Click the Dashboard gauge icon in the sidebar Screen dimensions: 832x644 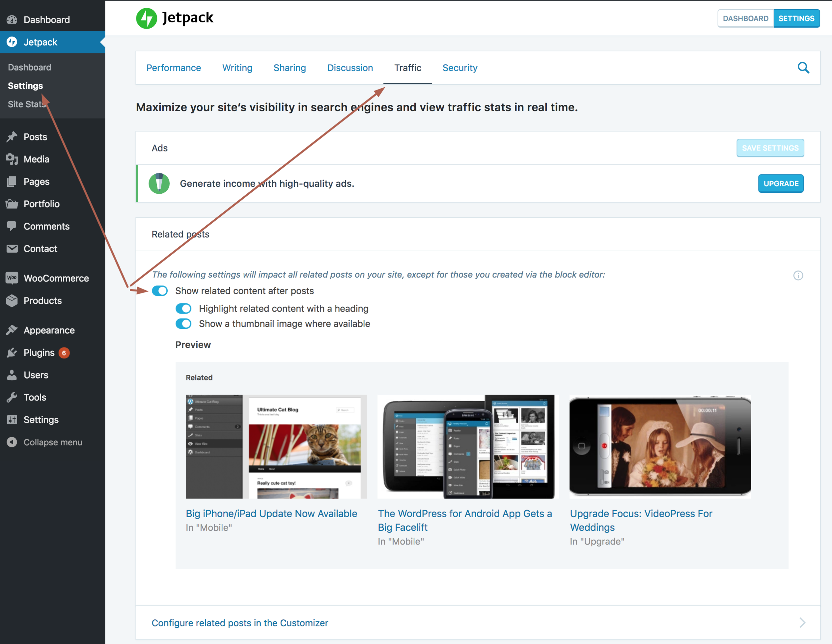pos(12,19)
